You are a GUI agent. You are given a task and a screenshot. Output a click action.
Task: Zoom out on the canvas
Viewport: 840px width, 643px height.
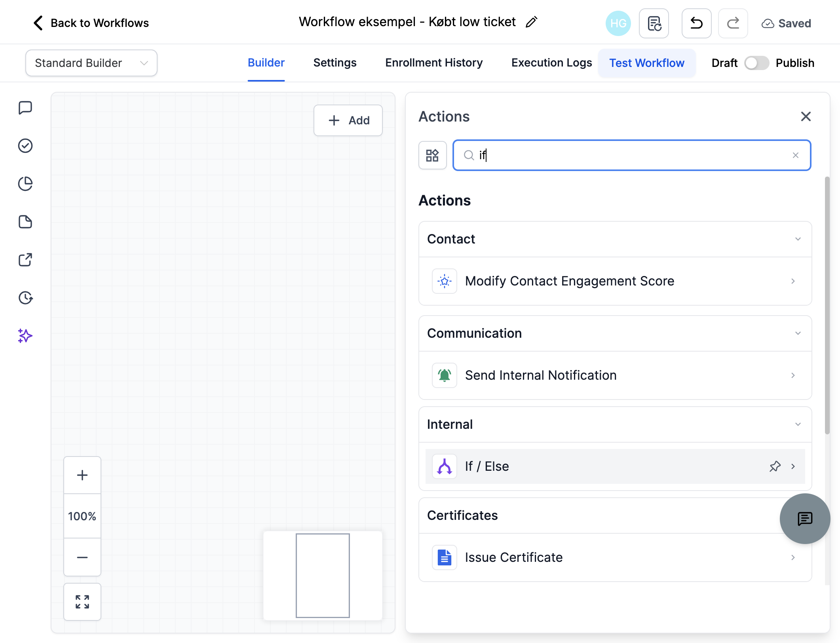coord(82,557)
